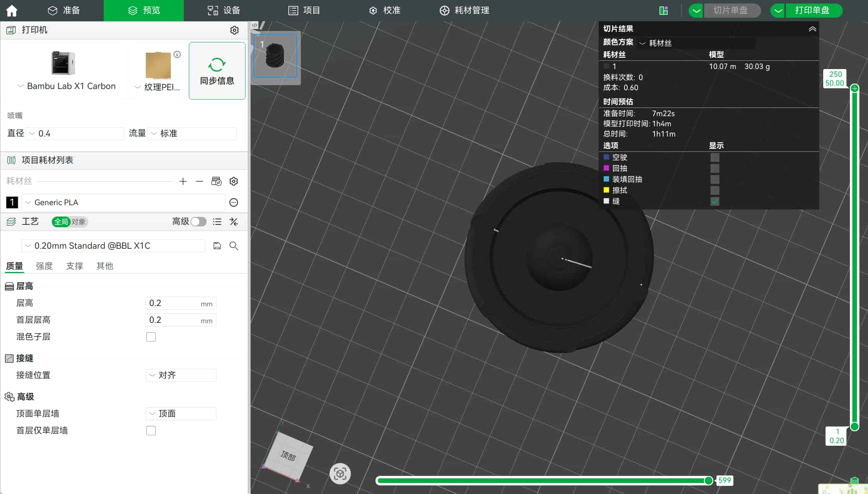The width and height of the screenshot is (868, 494).
Task: Switch process scope to Object
Action: pos(79,222)
